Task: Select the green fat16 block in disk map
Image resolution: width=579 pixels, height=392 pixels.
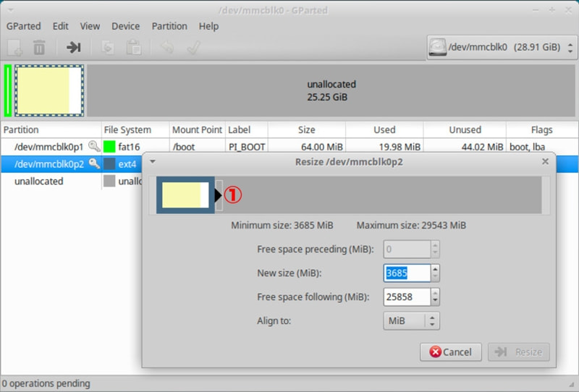Action: click(x=8, y=90)
